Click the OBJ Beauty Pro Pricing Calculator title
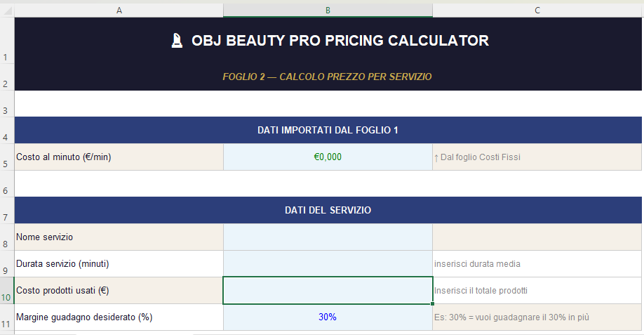The height and width of the screenshot is (335, 644). click(x=340, y=41)
